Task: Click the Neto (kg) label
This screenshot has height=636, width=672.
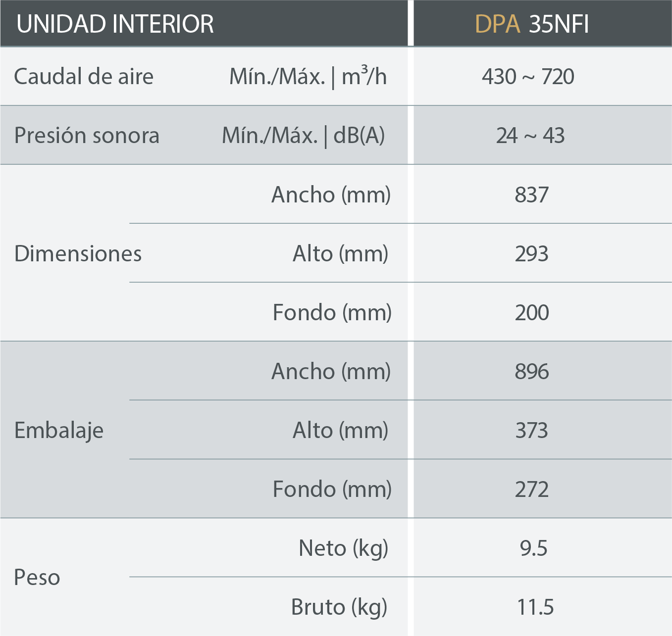Action: (343, 548)
